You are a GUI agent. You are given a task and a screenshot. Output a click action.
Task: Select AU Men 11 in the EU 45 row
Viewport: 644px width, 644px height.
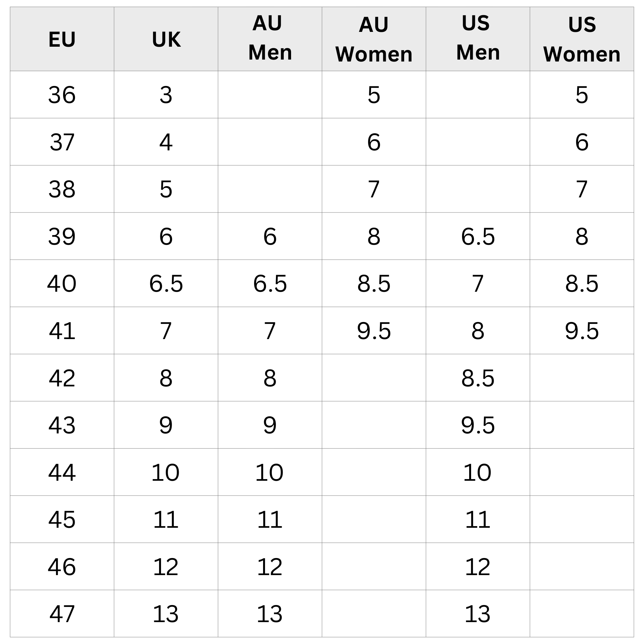pyautogui.click(x=270, y=519)
